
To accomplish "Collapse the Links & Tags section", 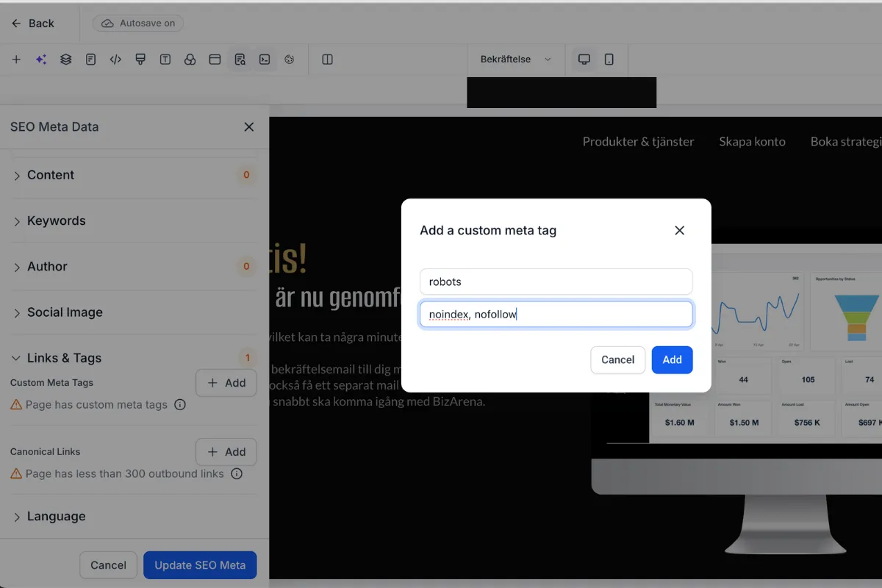I will [x=134, y=358].
